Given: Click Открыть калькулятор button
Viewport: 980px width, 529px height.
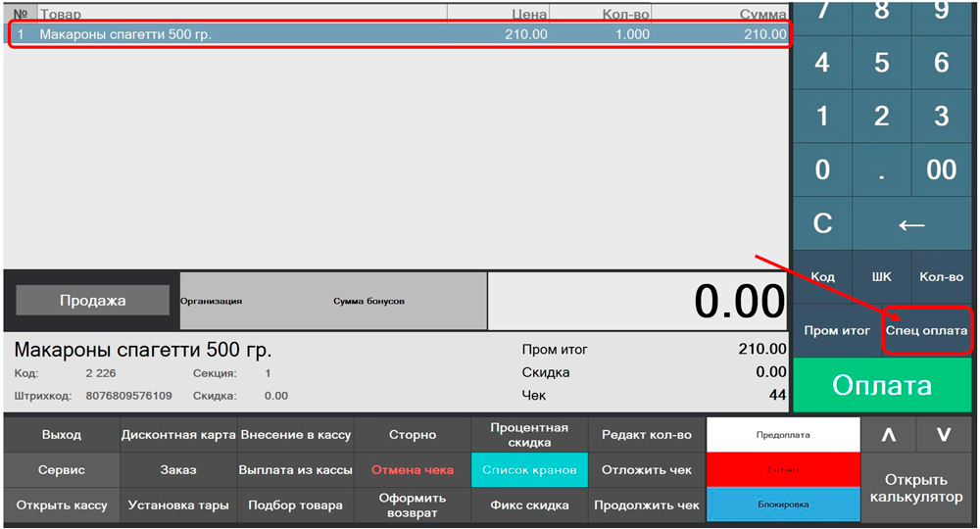Looking at the screenshot, I should (916, 488).
